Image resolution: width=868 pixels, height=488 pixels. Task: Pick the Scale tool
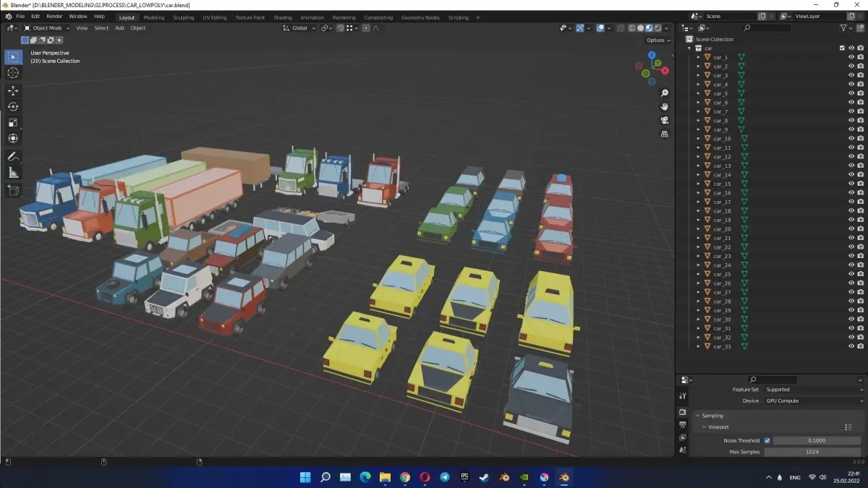13,122
